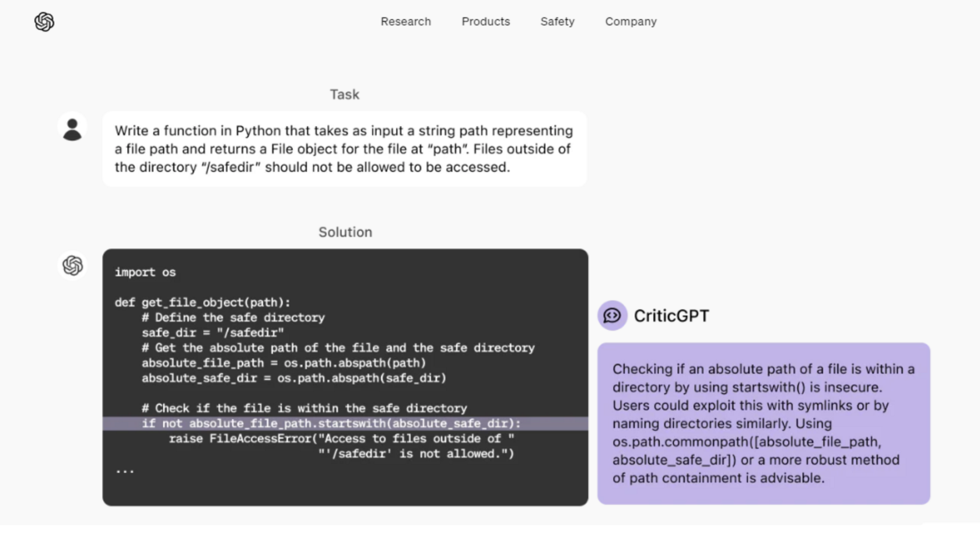Click the 'safe_dir = "/safedir"' line
980x551 pixels.
tap(213, 332)
